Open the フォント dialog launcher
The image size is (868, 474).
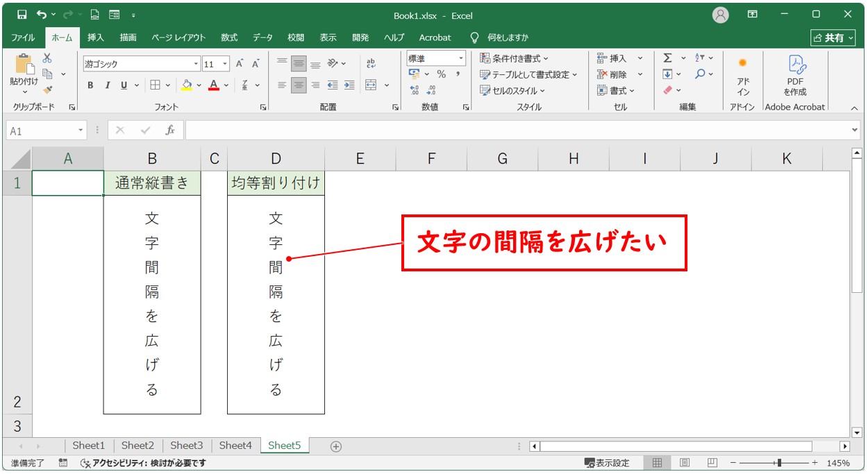click(x=263, y=108)
